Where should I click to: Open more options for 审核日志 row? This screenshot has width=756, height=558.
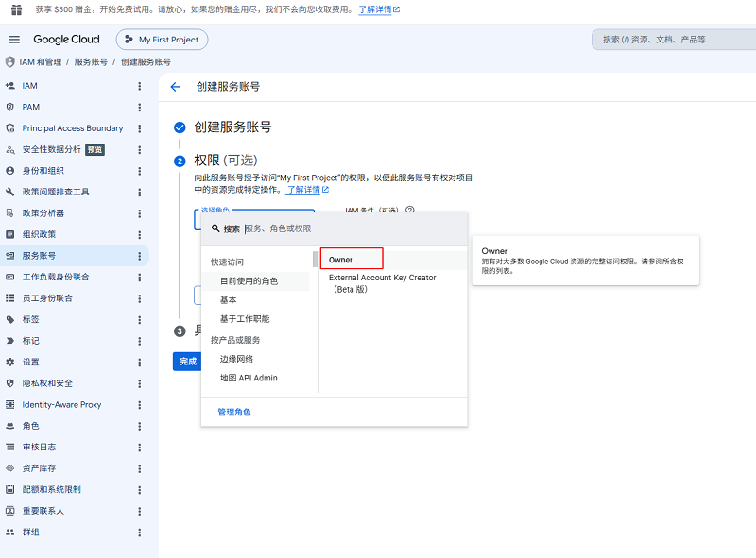click(x=140, y=448)
